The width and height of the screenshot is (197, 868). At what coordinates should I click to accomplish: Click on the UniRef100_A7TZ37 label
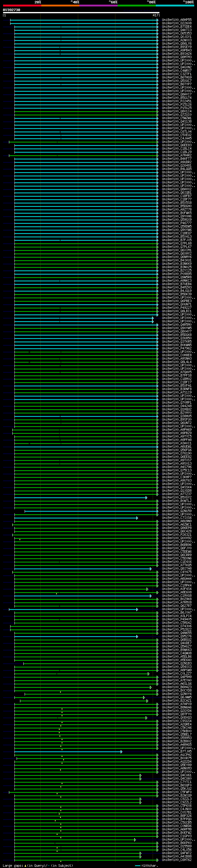[x=176, y=494]
